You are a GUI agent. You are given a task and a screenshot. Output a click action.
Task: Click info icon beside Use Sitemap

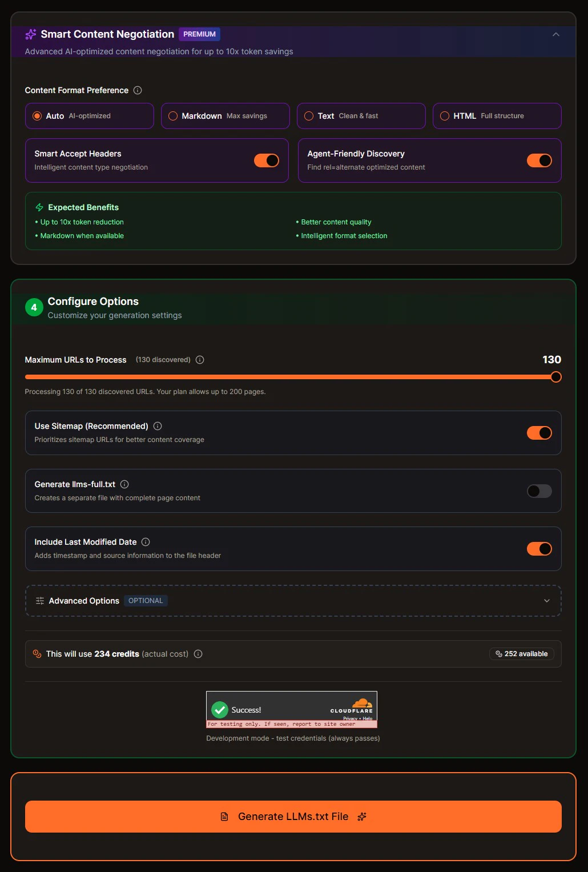158,426
